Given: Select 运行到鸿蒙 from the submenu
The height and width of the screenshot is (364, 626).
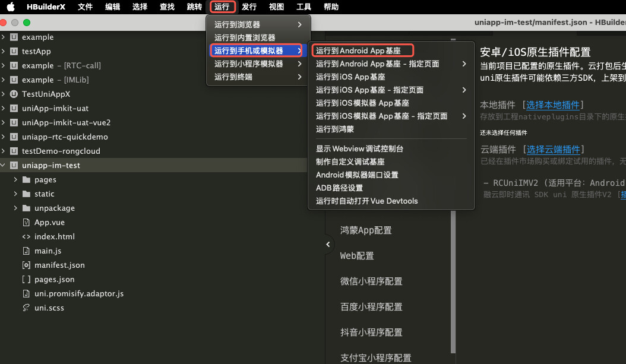Looking at the screenshot, I should click(x=334, y=129).
